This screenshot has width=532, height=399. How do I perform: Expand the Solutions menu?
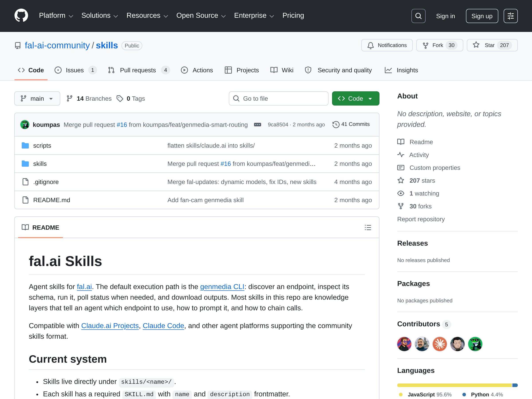tap(100, 16)
